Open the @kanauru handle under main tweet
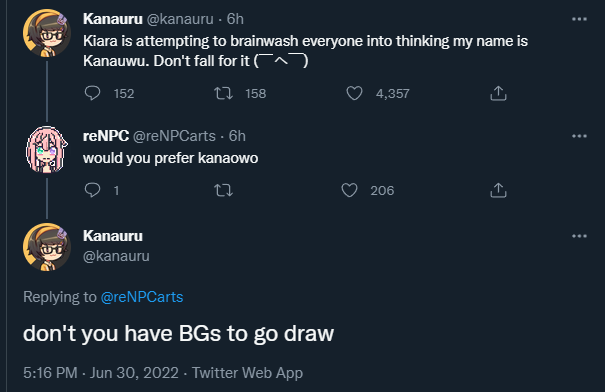This screenshot has height=392, width=605. click(x=116, y=256)
